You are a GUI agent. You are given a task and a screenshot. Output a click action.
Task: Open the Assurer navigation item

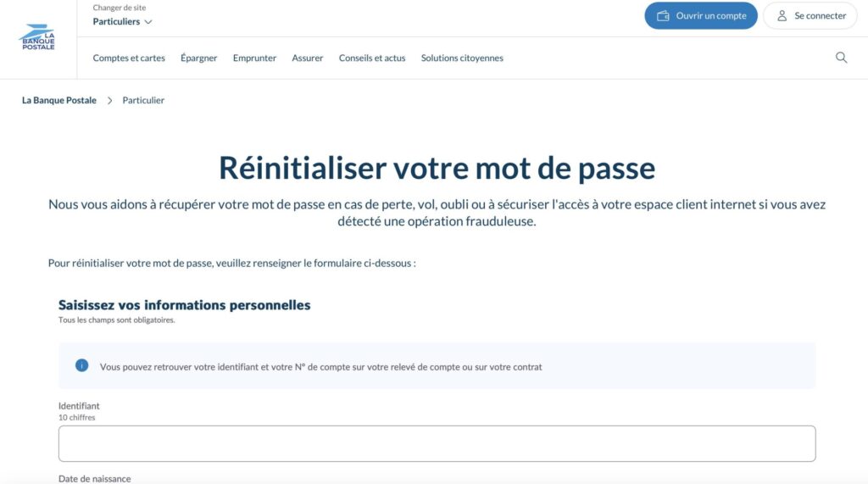coord(308,58)
